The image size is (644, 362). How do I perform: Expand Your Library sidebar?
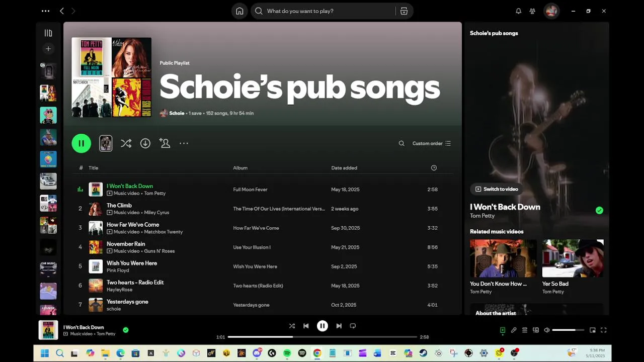(x=48, y=33)
